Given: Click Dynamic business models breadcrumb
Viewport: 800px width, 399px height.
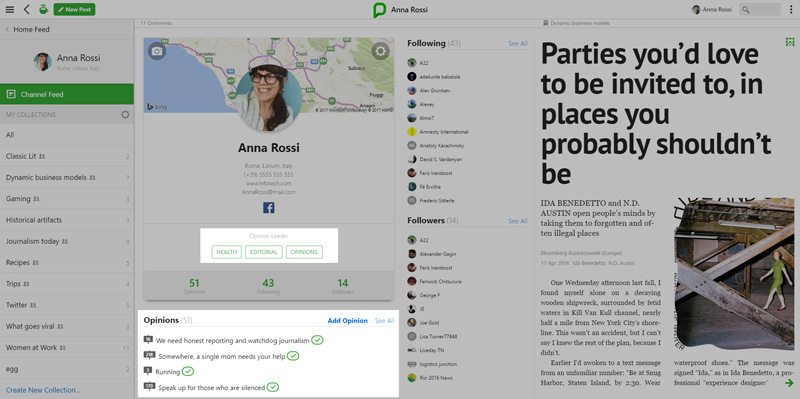Looking at the screenshot, I should coord(579,23).
